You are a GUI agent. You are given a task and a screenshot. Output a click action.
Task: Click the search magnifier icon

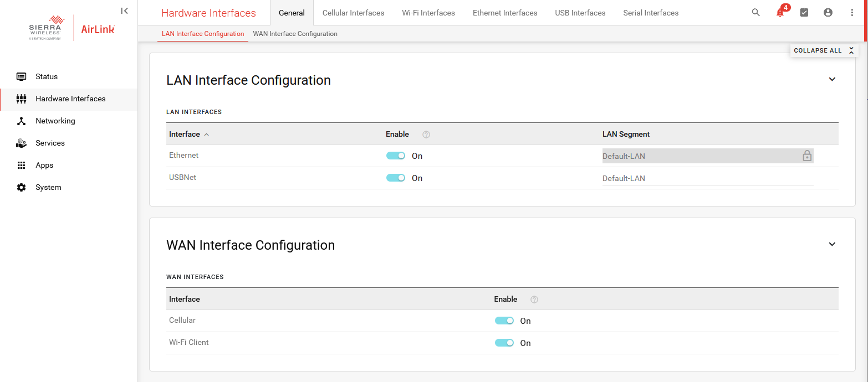pos(755,12)
